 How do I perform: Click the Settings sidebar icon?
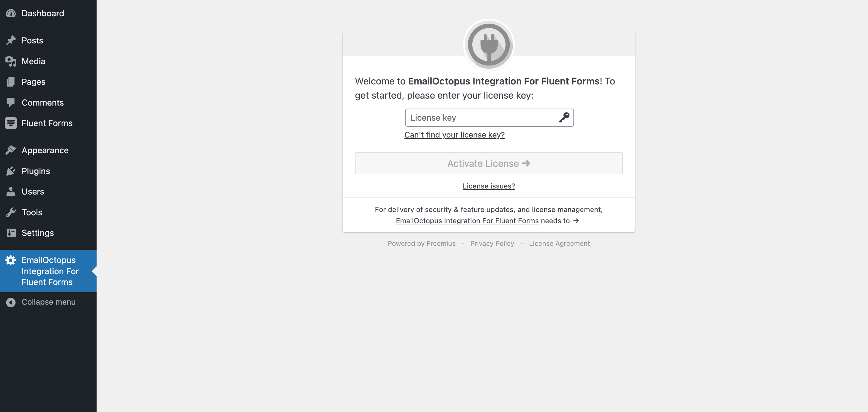click(11, 233)
